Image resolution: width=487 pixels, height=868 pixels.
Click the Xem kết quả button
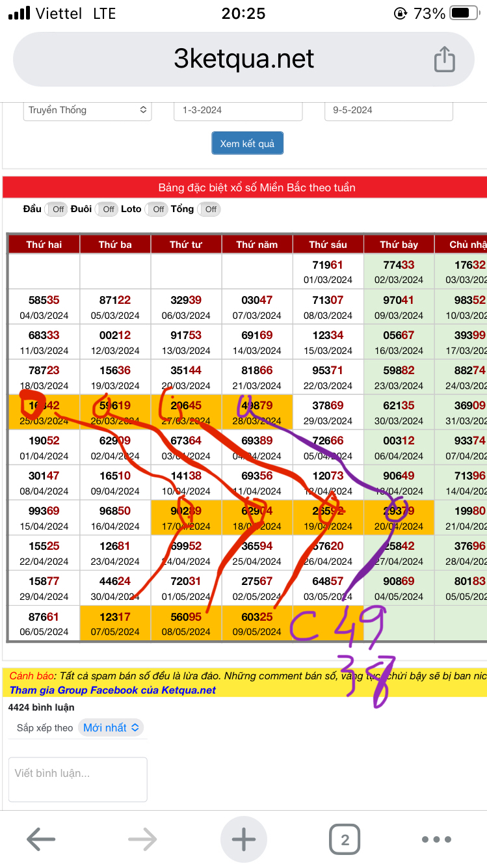(247, 144)
